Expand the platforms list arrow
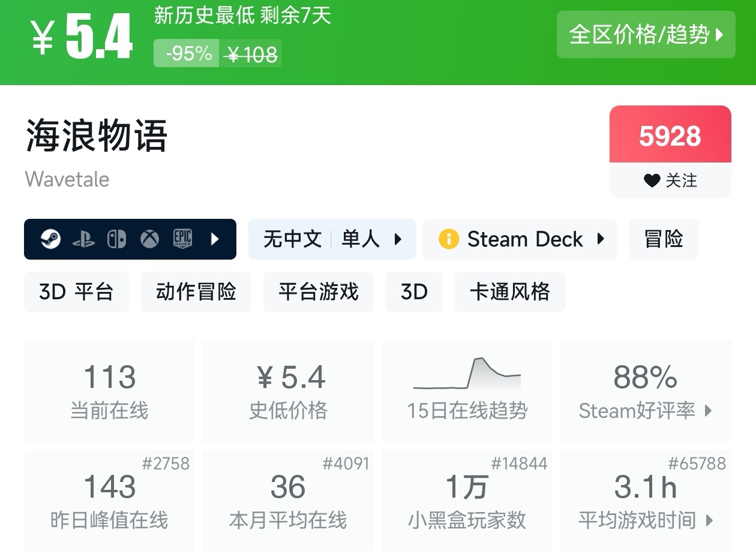 tap(215, 239)
